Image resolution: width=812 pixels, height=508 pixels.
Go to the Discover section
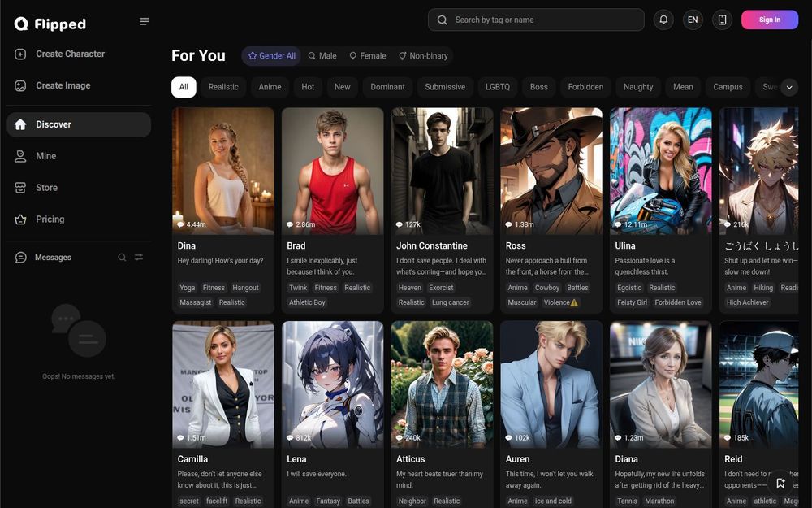(x=53, y=124)
